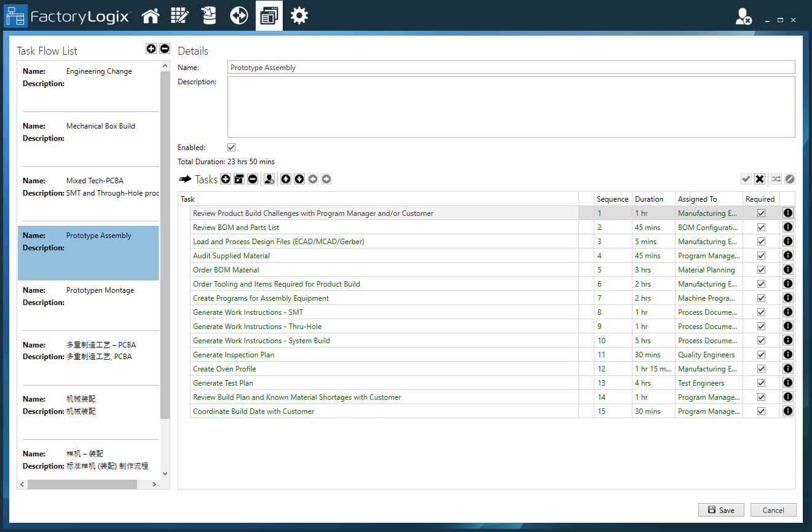The width and height of the screenshot is (812, 532).
Task: Click the check-all icon above the Required column
Action: (746, 179)
